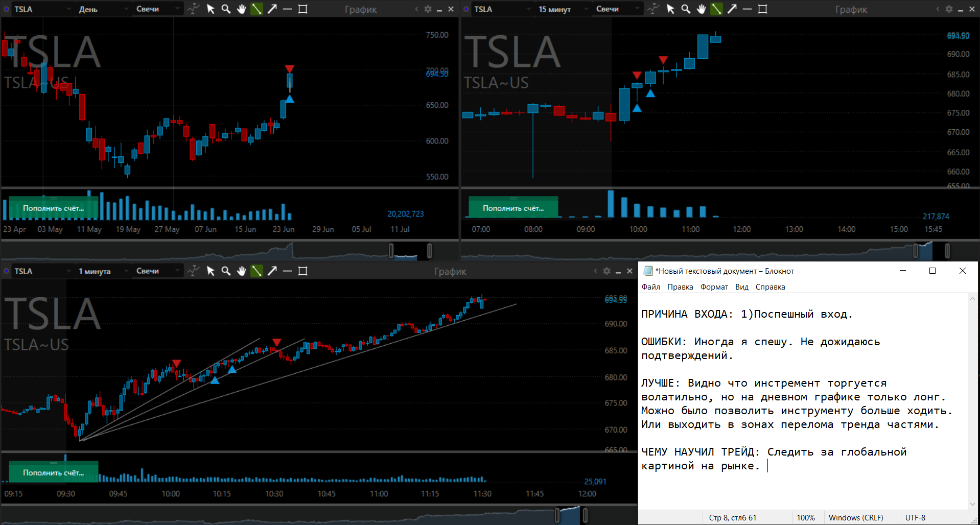Collapse arrow left of 15-minute chart gear

click(x=938, y=9)
